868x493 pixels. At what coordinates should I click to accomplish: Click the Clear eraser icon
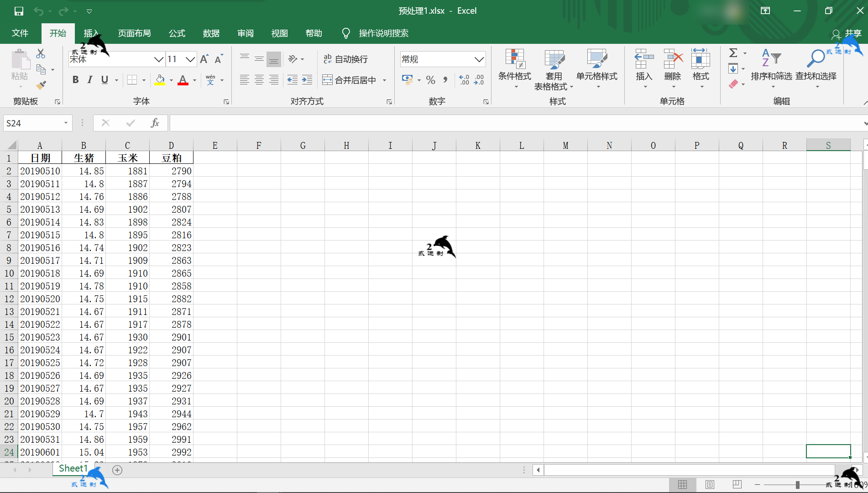click(733, 84)
